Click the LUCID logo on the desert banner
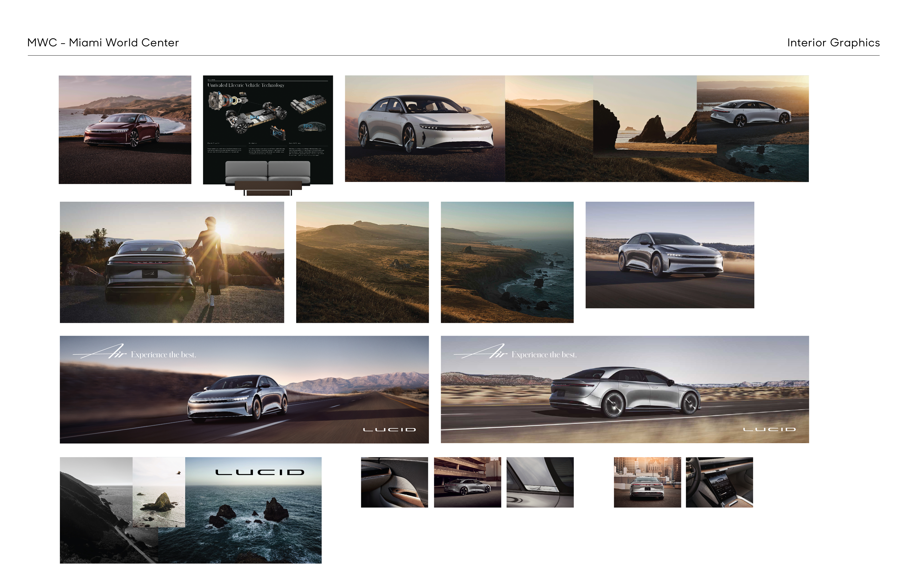This screenshot has width=909, height=588. coord(770,430)
